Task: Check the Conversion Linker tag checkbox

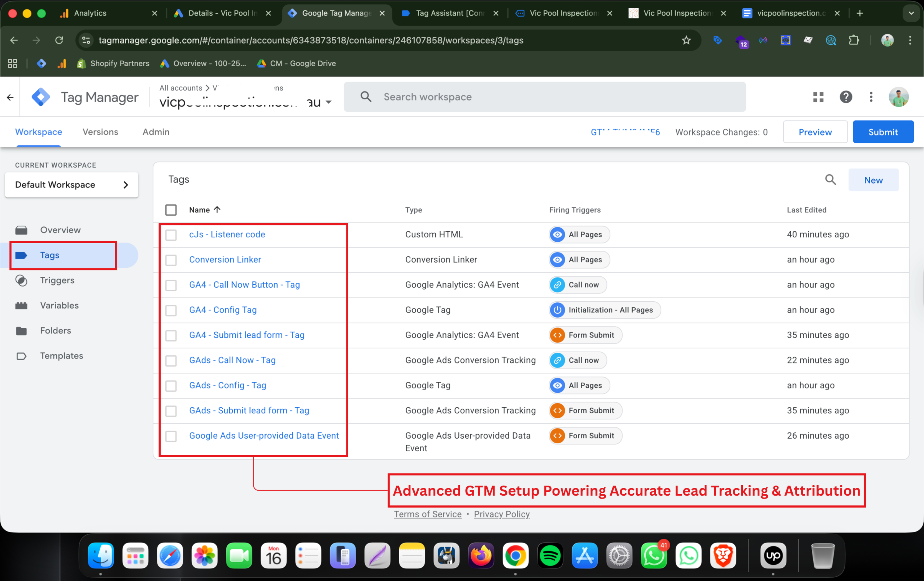Action: [x=171, y=260]
